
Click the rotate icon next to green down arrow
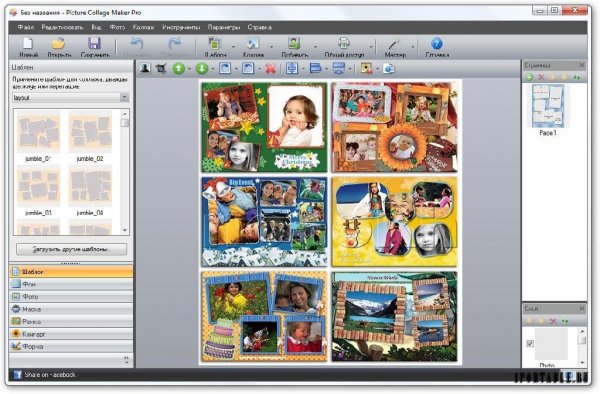tap(225, 69)
